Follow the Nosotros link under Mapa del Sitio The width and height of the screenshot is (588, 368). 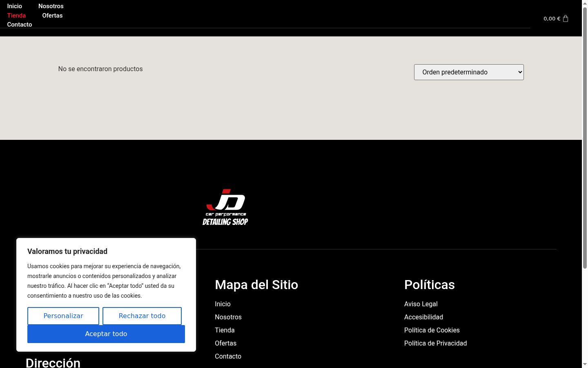point(228,317)
